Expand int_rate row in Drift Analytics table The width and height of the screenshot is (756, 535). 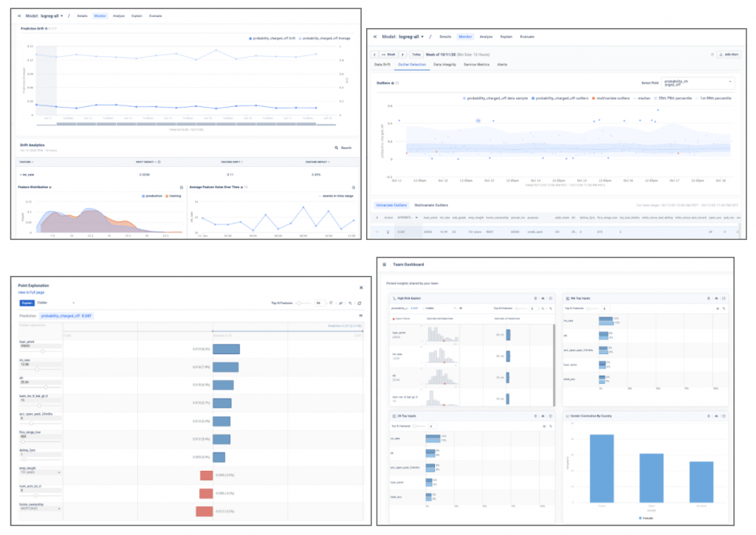pyautogui.click(x=27, y=174)
